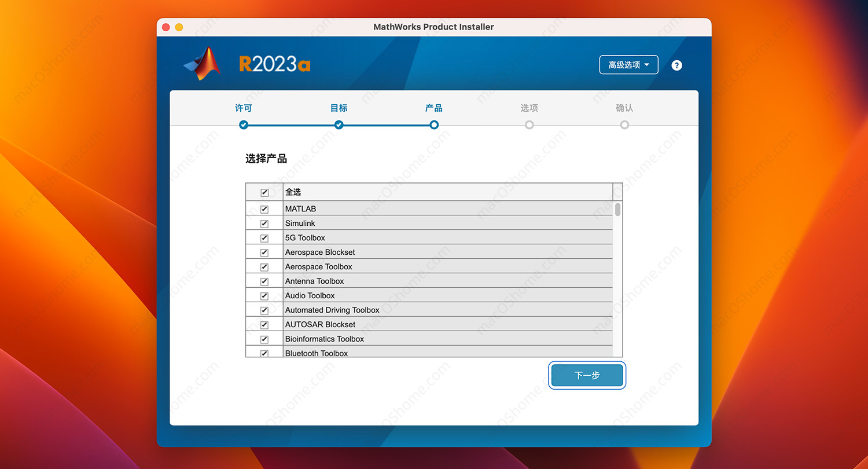Toggle the Audio Toolbox checkbox
The height and width of the screenshot is (469, 868).
pyautogui.click(x=264, y=296)
